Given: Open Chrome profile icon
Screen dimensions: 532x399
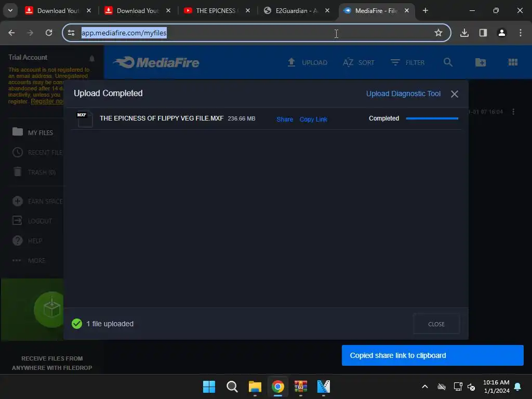Looking at the screenshot, I should click(501, 33).
